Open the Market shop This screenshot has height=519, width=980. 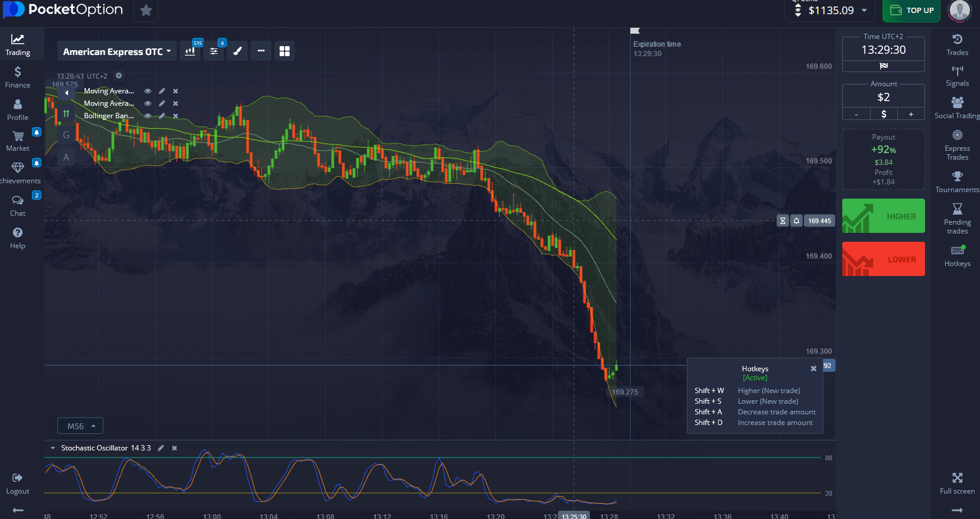pyautogui.click(x=18, y=142)
